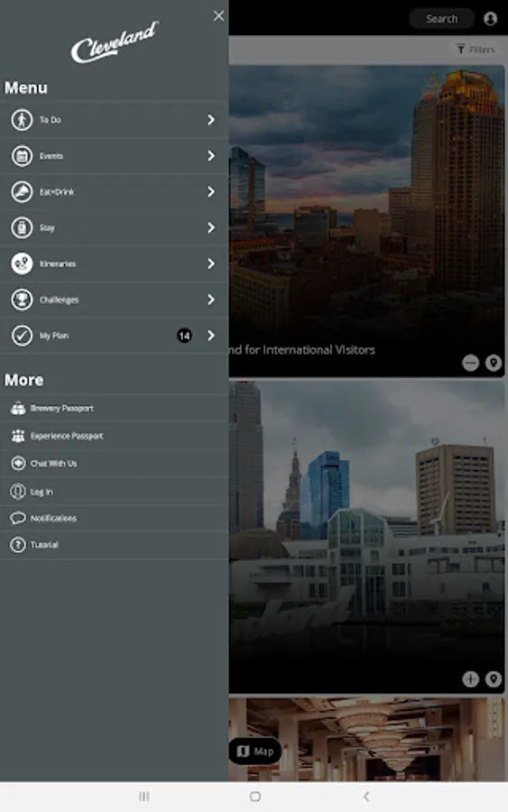
Task: Expand the Eat+Drink chevron
Action: (211, 191)
